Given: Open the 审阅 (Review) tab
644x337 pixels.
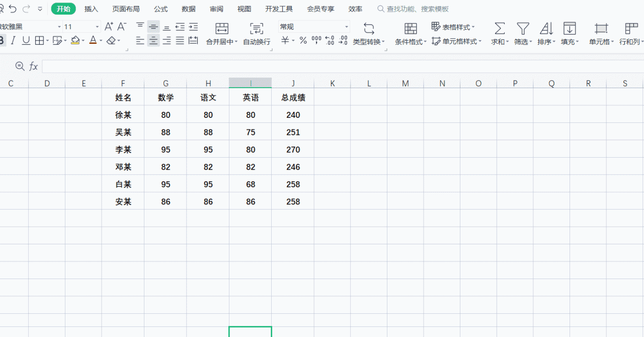Looking at the screenshot, I should tap(217, 9).
